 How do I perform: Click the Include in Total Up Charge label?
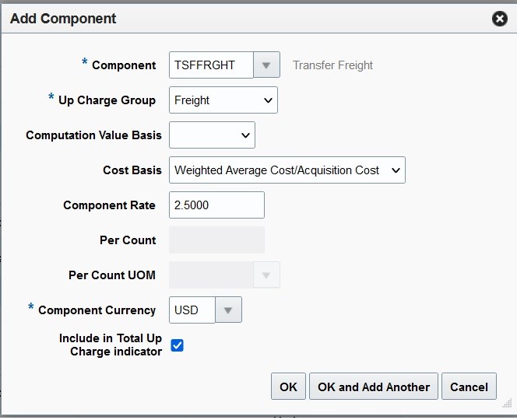click(x=111, y=345)
